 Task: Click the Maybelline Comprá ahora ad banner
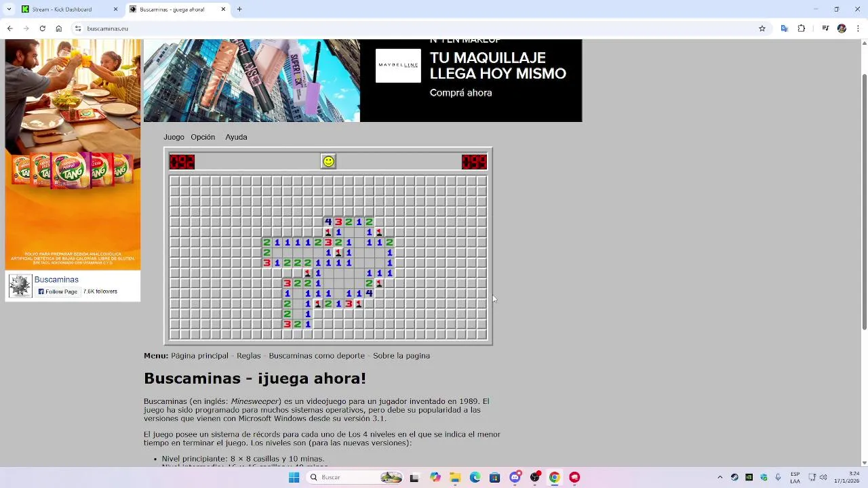point(363,81)
